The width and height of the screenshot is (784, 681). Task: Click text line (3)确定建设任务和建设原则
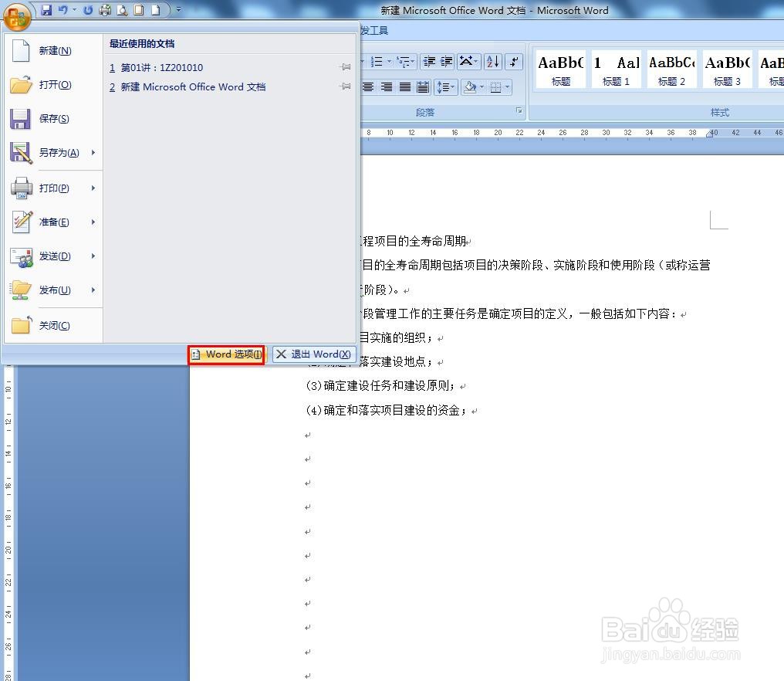tap(380, 386)
